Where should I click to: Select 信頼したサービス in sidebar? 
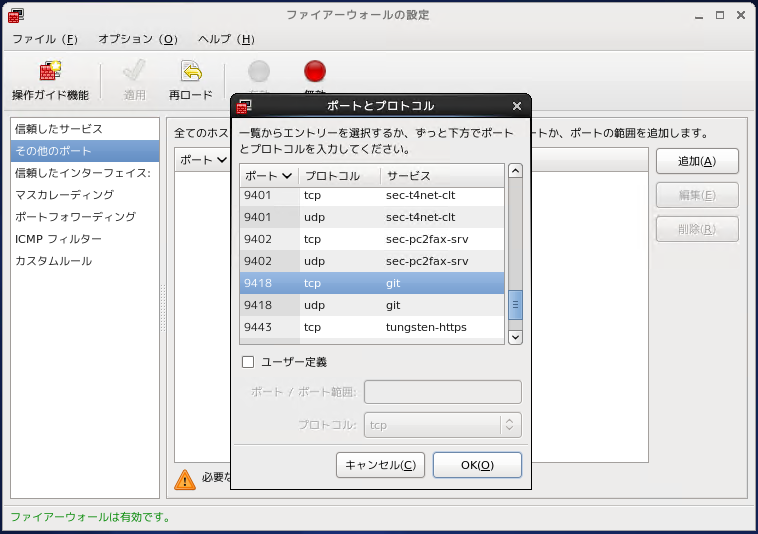point(85,129)
